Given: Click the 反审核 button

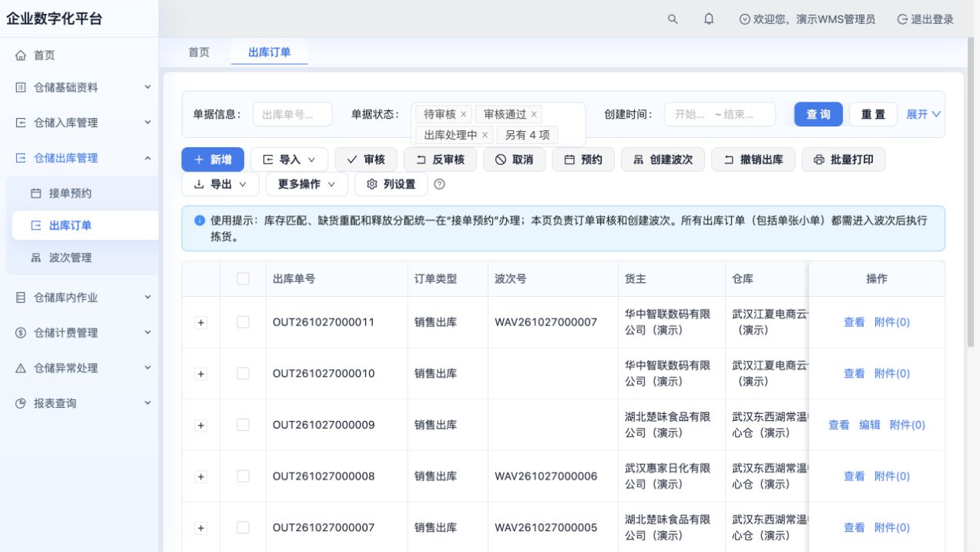Looking at the screenshot, I should click(x=440, y=160).
